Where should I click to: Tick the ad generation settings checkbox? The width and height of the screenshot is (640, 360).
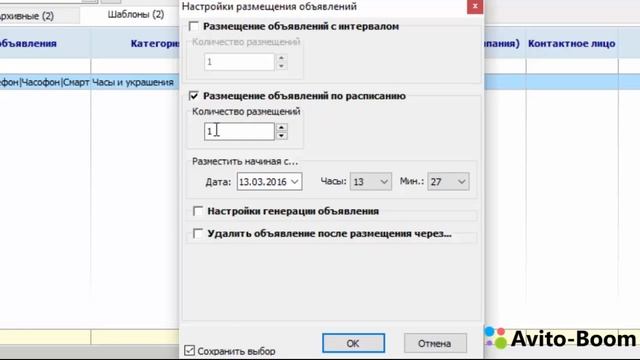click(198, 211)
